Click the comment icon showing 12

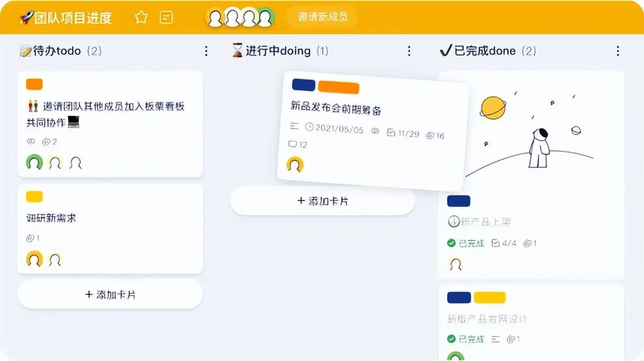pos(293,144)
